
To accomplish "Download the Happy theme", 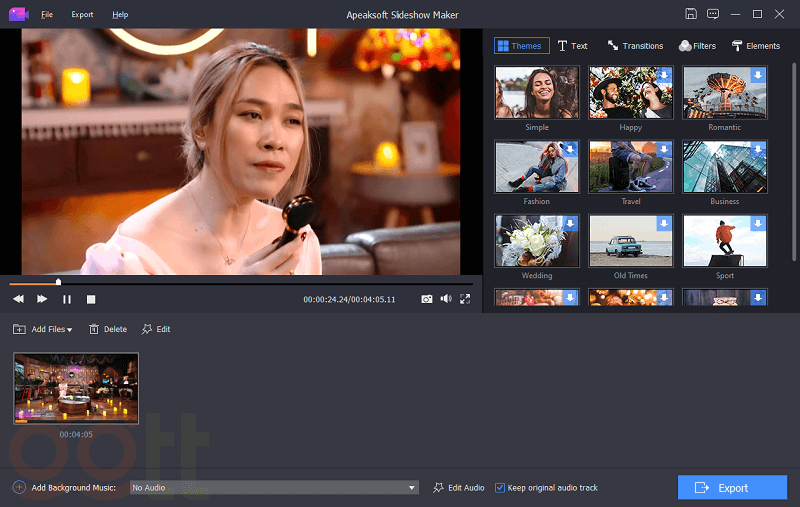I will coord(665,74).
